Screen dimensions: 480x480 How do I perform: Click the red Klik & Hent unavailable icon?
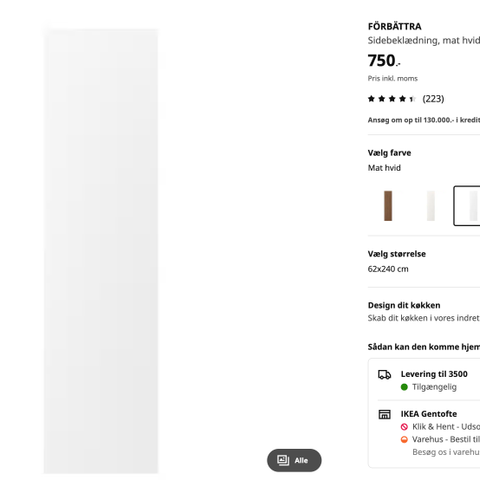(404, 427)
